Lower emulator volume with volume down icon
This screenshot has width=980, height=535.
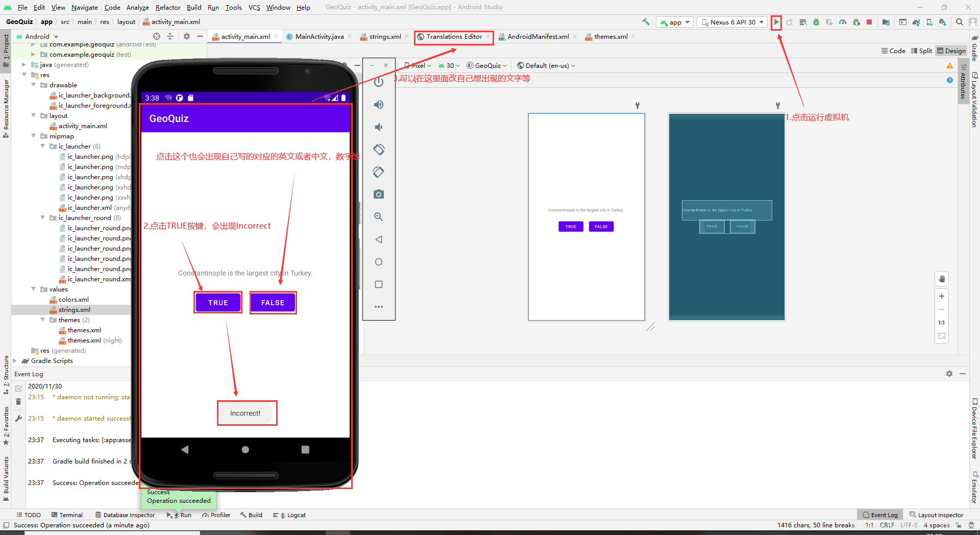click(379, 127)
